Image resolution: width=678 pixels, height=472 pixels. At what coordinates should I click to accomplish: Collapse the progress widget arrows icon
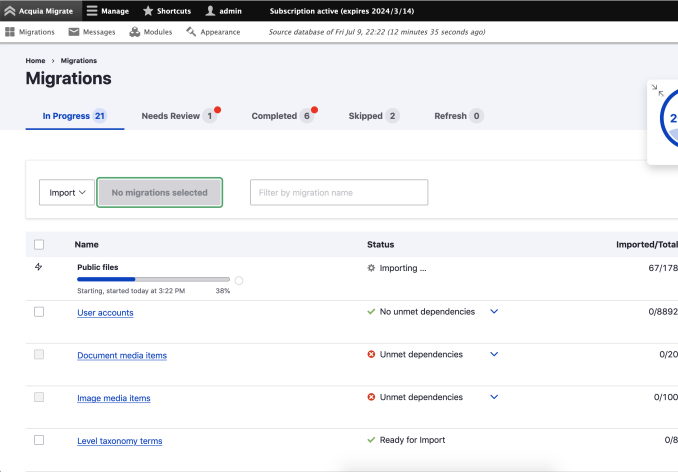pos(656,89)
